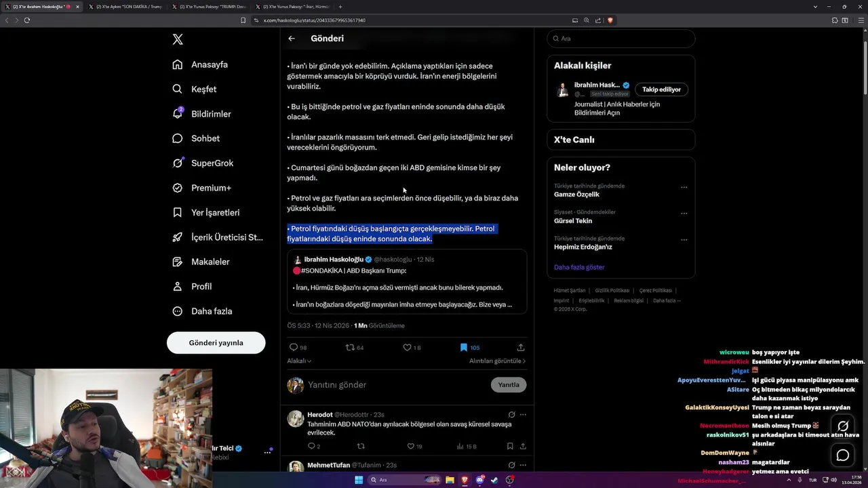Open more options for Hepimiz Erdoğan'ız trend

(x=684, y=240)
